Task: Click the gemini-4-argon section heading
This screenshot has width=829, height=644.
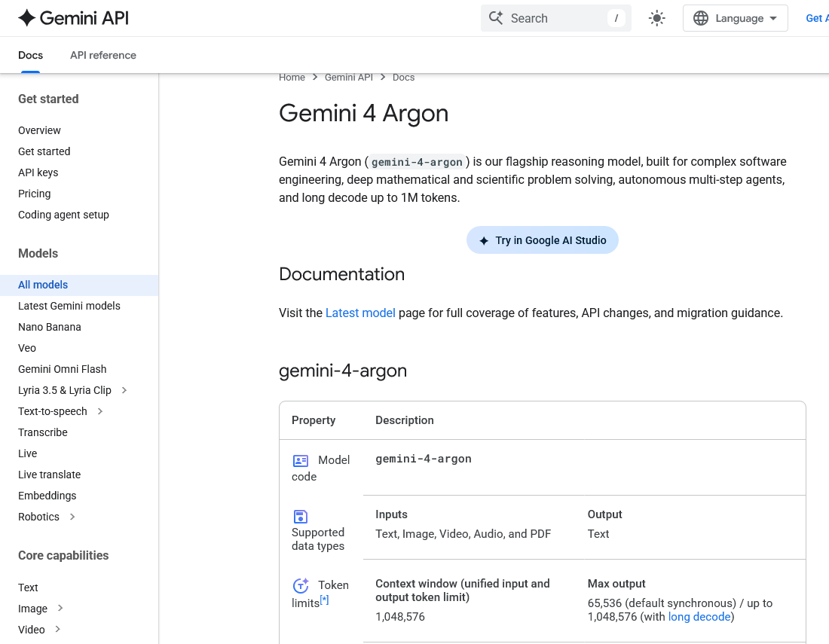Action: 343,371
